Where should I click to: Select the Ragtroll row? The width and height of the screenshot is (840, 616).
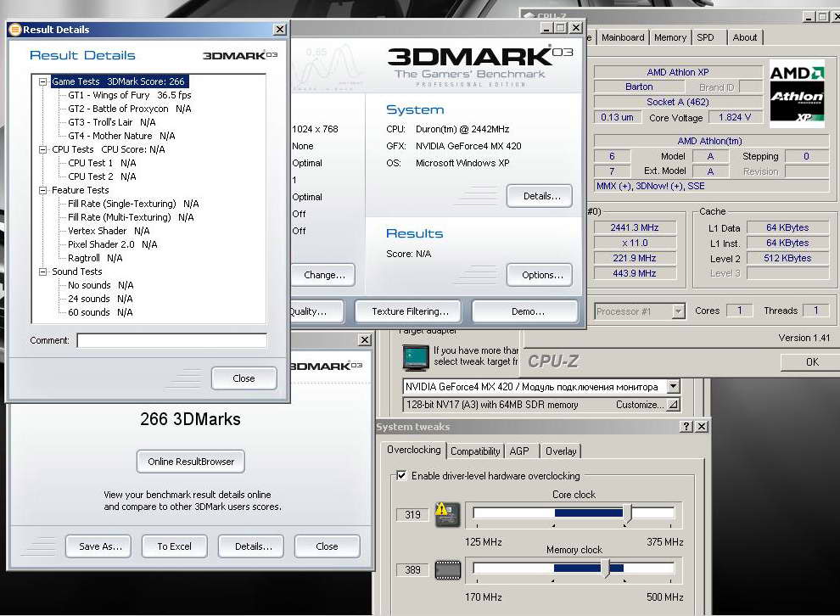[x=95, y=258]
